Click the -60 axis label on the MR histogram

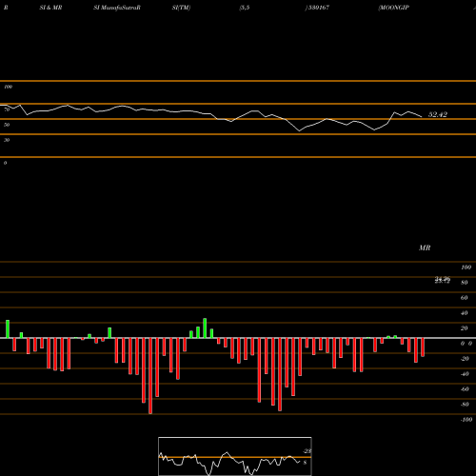465,389
